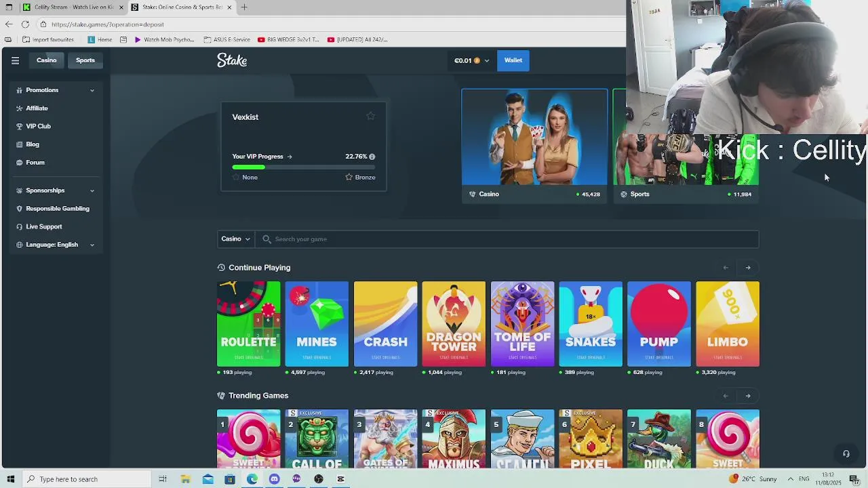Open the ASUS E-Service bookmark
This screenshot has height=488, width=868.
(226, 39)
